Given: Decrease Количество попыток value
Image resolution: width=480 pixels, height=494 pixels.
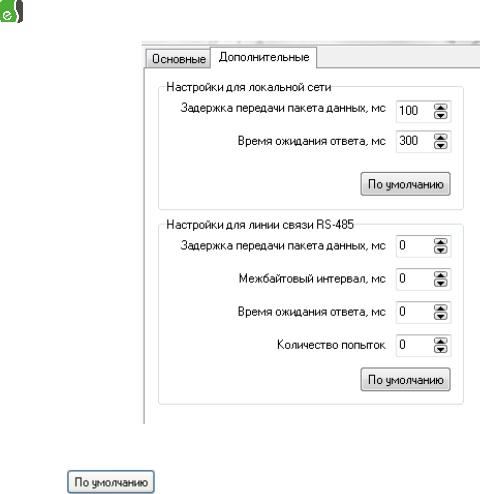Looking at the screenshot, I should coord(441,349).
